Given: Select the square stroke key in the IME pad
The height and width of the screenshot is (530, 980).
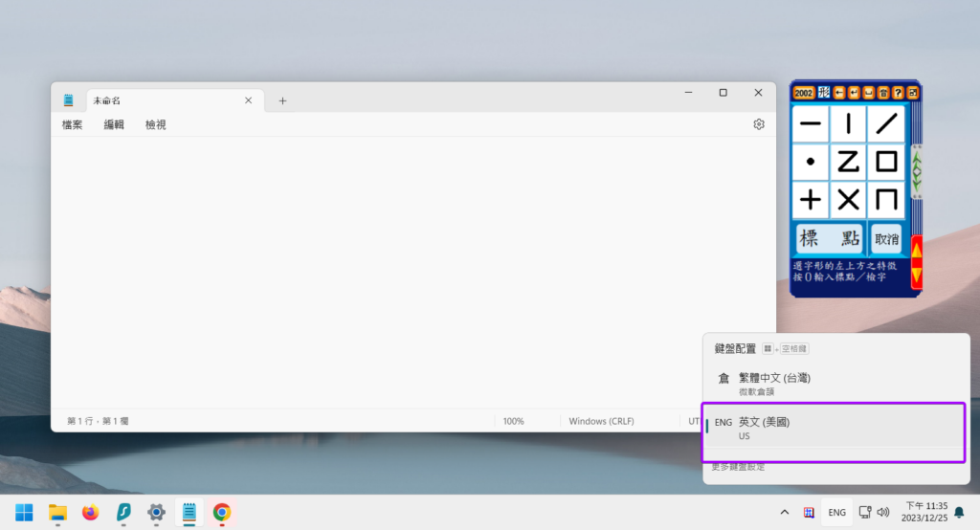Looking at the screenshot, I should [x=885, y=162].
